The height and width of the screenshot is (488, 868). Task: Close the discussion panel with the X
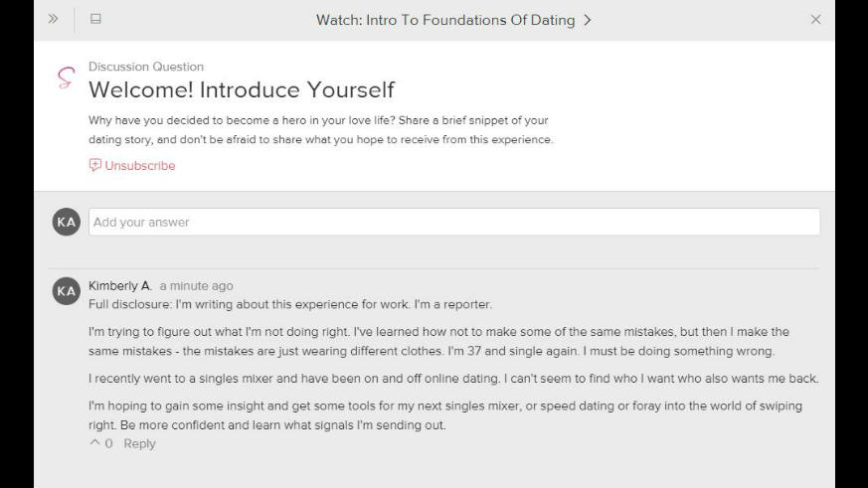coord(815,19)
